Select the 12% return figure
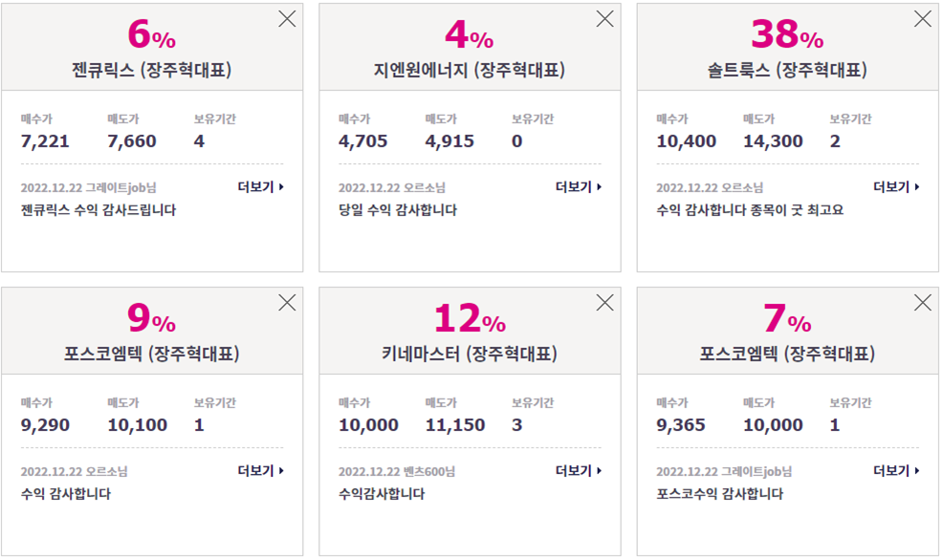Viewport: 943px width, 560px height. (470, 318)
